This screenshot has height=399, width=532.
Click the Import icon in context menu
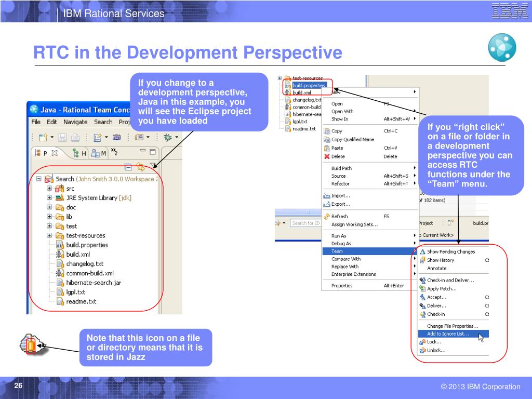327,196
